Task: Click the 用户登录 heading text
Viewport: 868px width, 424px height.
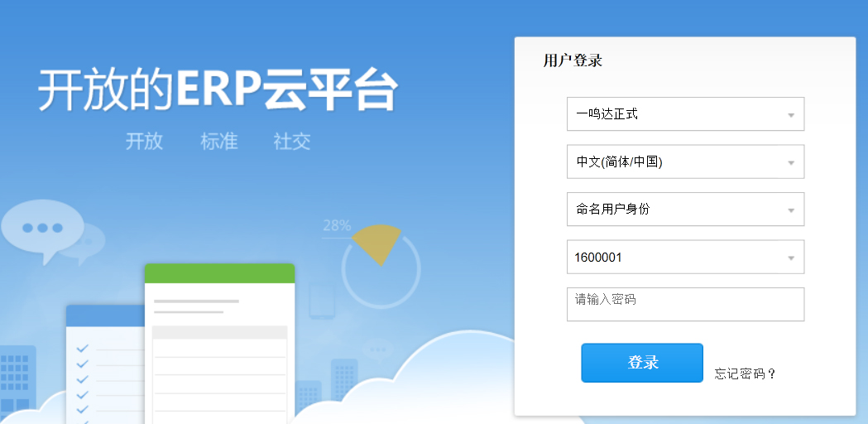Action: (x=573, y=60)
